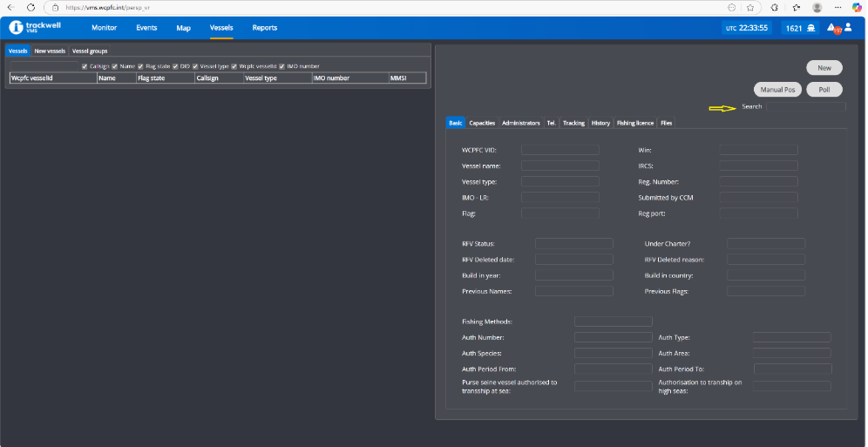The width and height of the screenshot is (868, 447).
Task: Open the alerts warning triangle
Action: 831,27
